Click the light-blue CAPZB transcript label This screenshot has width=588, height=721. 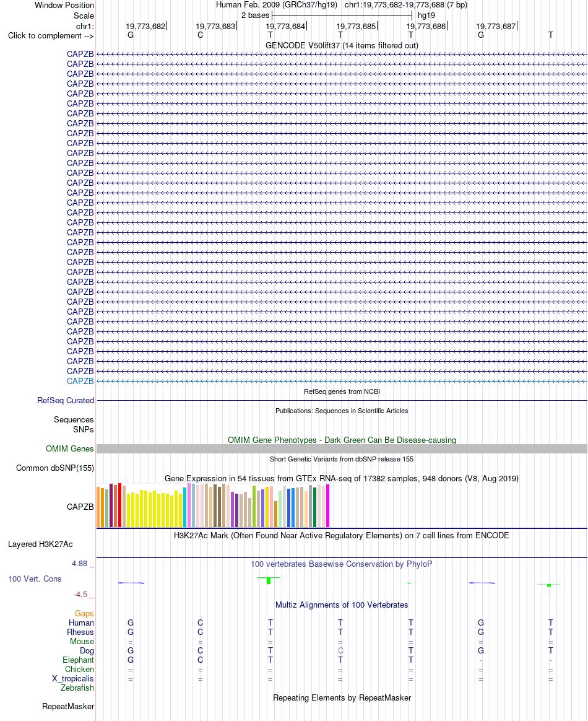[x=80, y=381]
